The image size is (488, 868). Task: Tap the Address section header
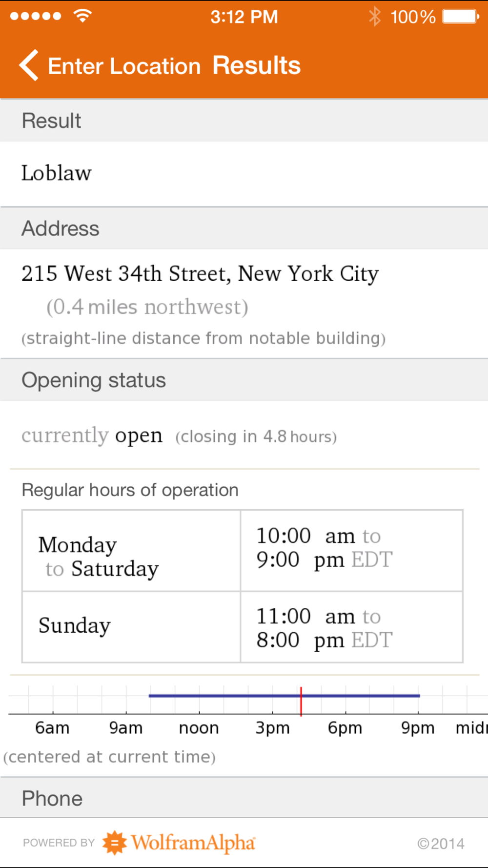tap(244, 228)
